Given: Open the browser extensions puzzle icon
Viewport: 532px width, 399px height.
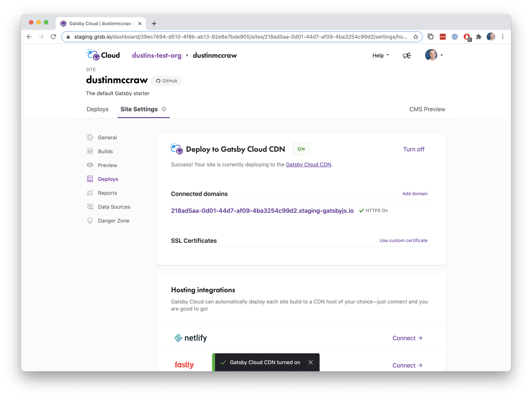Looking at the screenshot, I should (x=478, y=37).
